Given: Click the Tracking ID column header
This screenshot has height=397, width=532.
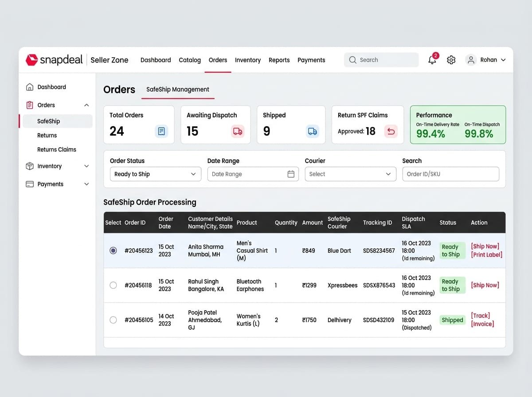Looking at the screenshot, I should tap(377, 222).
